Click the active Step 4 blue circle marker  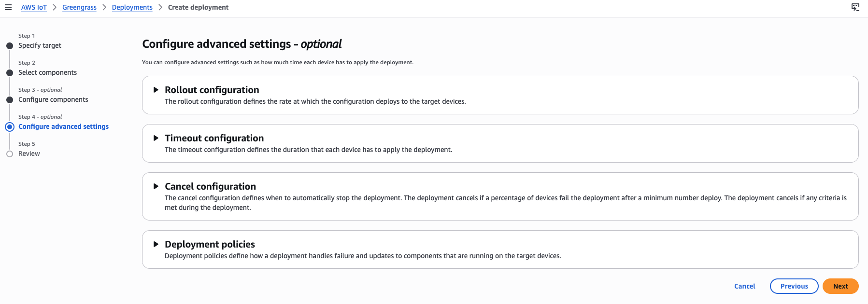click(x=10, y=127)
